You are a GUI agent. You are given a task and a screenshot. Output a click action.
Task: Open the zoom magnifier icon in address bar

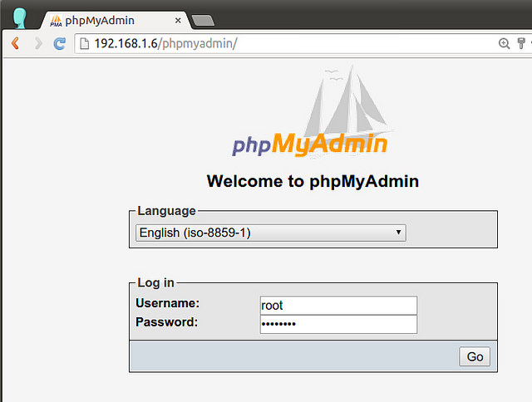[504, 43]
